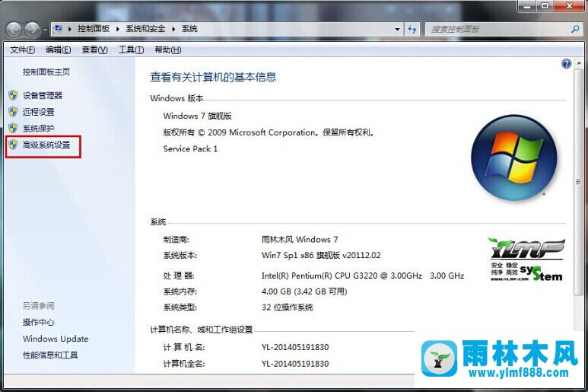This screenshot has height=392, width=588.
Task: Click the Back navigation arrow button
Action: point(14,29)
